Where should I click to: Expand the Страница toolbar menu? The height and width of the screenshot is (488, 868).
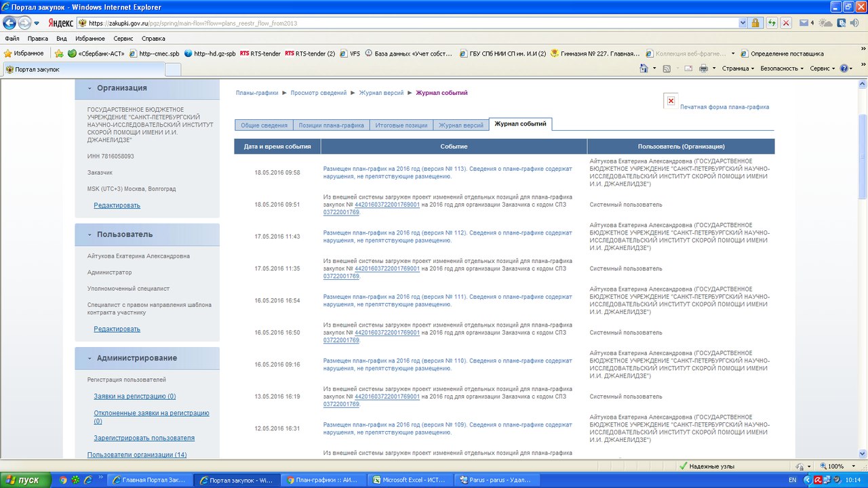738,68
